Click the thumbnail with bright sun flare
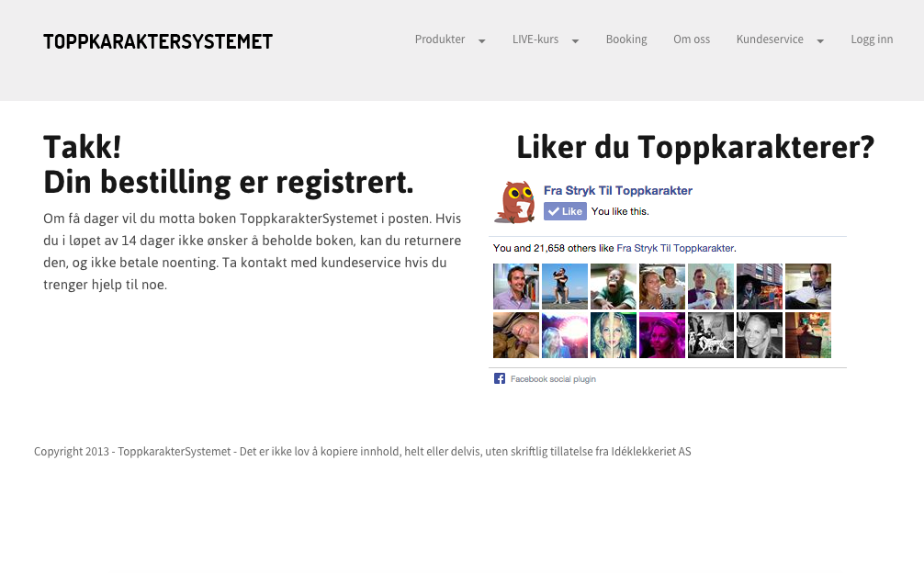The height and width of the screenshot is (573, 924). pyautogui.click(x=564, y=335)
